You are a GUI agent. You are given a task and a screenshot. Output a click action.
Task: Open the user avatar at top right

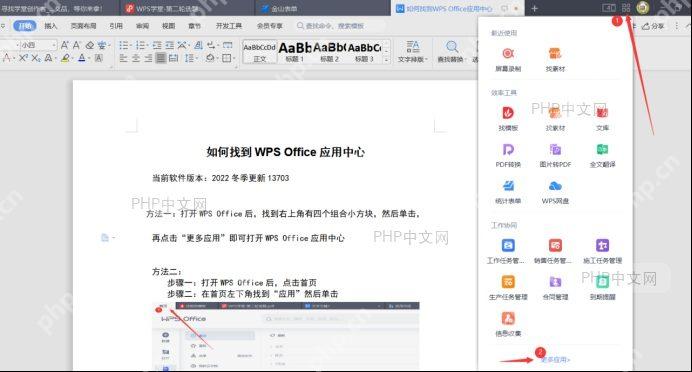click(643, 8)
